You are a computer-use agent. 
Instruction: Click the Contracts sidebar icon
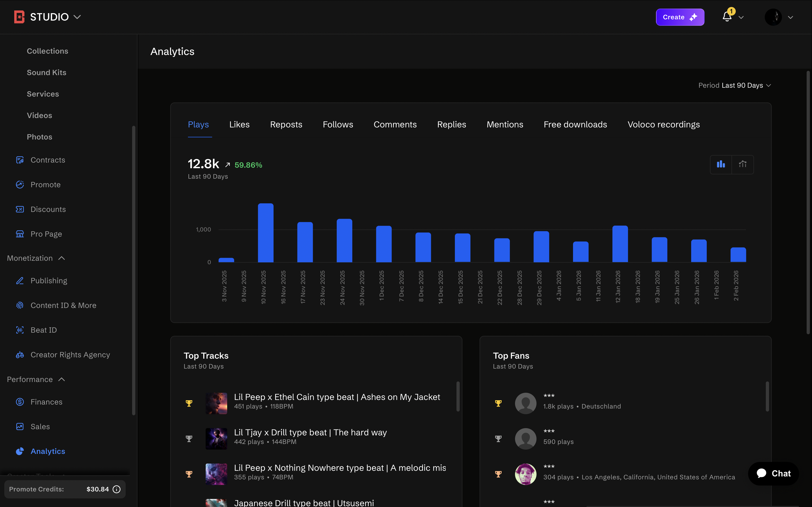pos(20,160)
